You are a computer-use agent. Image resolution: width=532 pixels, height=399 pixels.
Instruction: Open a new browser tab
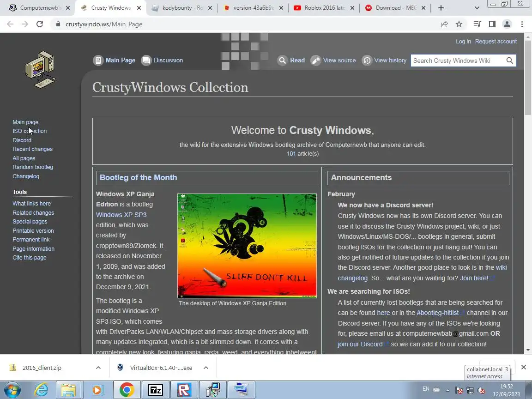pos(441,8)
